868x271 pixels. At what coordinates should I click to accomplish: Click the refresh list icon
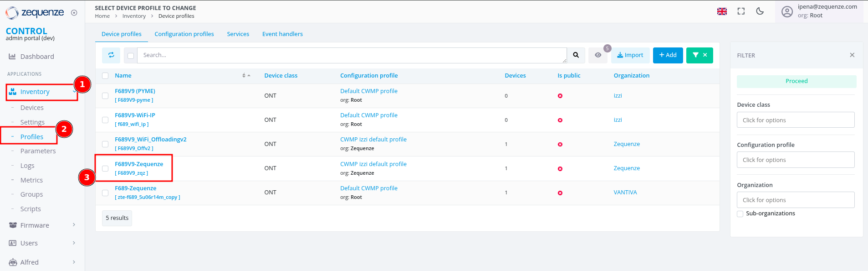tap(111, 55)
